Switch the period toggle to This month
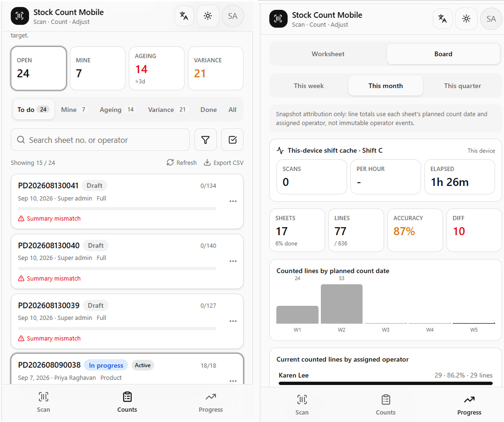Screen dimensions: 504x422 click(385, 86)
